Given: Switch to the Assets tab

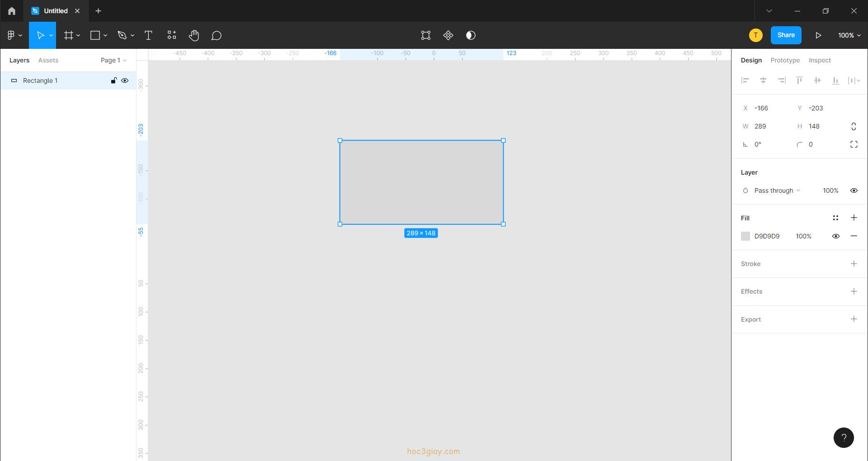Looking at the screenshot, I should pyautogui.click(x=48, y=60).
